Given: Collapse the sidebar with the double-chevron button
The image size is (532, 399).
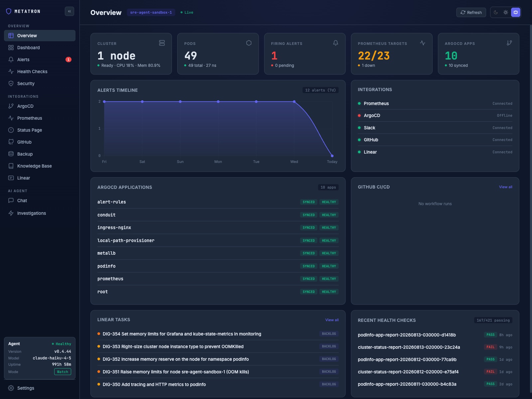Looking at the screenshot, I should coord(69,11).
